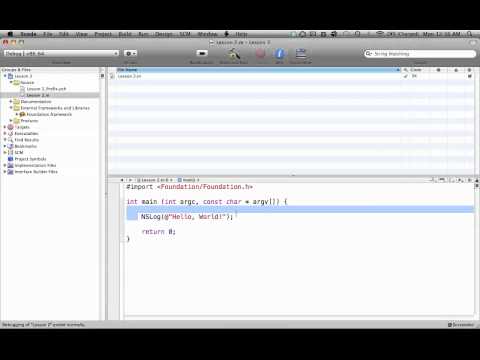
Task: Select the Project Symbols icon
Action: click(11, 159)
